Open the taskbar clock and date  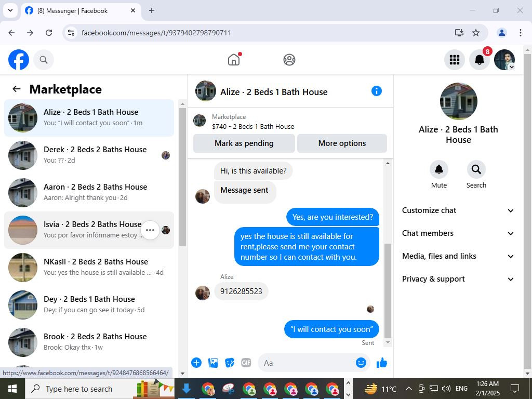coord(487,389)
